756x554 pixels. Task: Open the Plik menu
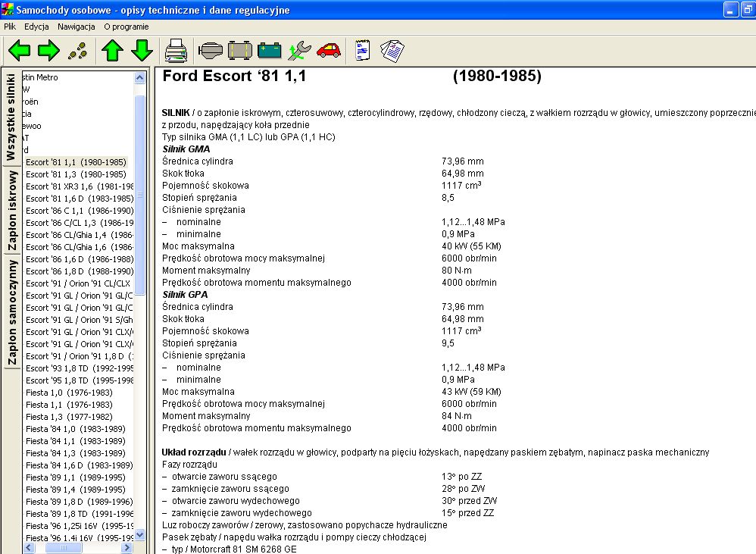(10, 27)
